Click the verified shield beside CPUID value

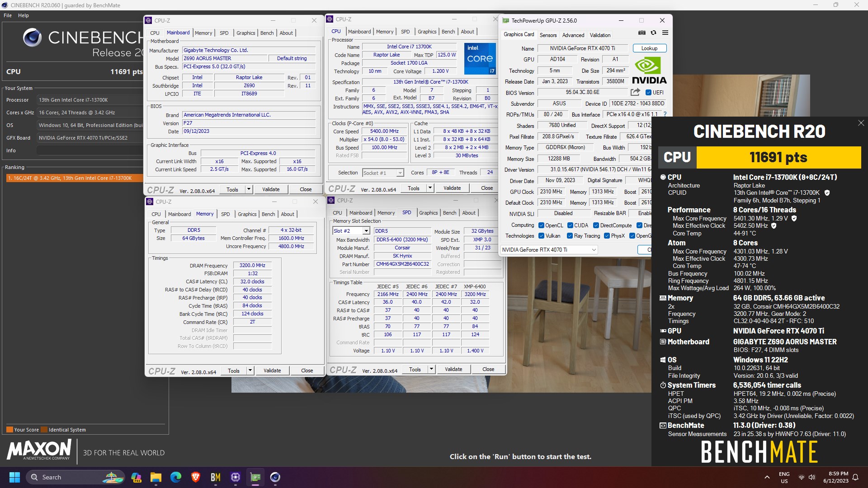(x=827, y=192)
